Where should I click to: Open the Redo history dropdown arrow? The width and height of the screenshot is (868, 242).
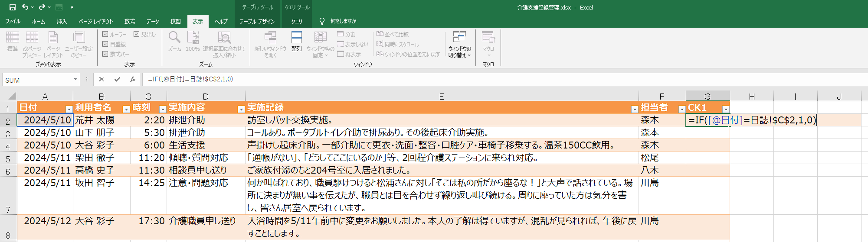pos(49,7)
